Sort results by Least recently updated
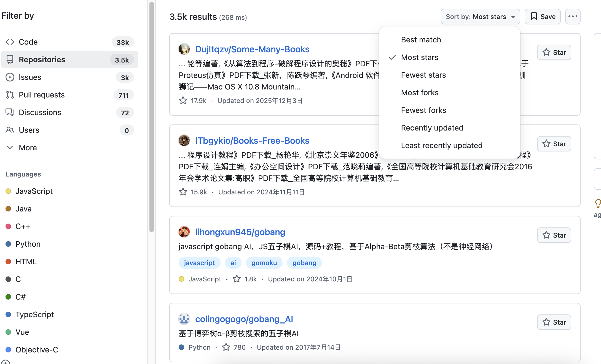The image size is (601, 364). [x=450, y=145]
